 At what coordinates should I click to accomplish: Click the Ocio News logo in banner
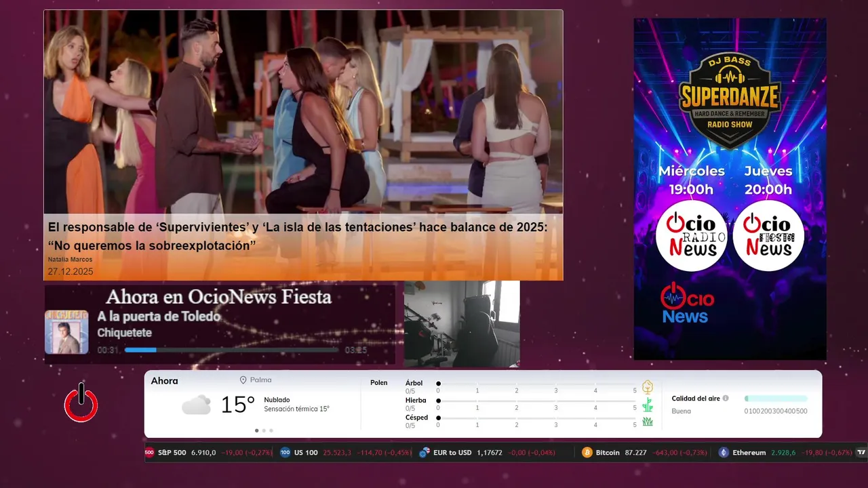point(687,303)
